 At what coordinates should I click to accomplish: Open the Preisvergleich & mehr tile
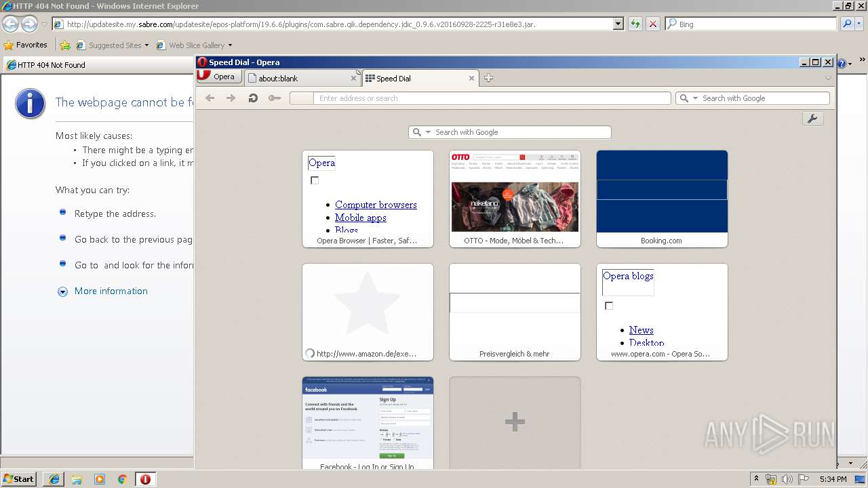(x=515, y=312)
